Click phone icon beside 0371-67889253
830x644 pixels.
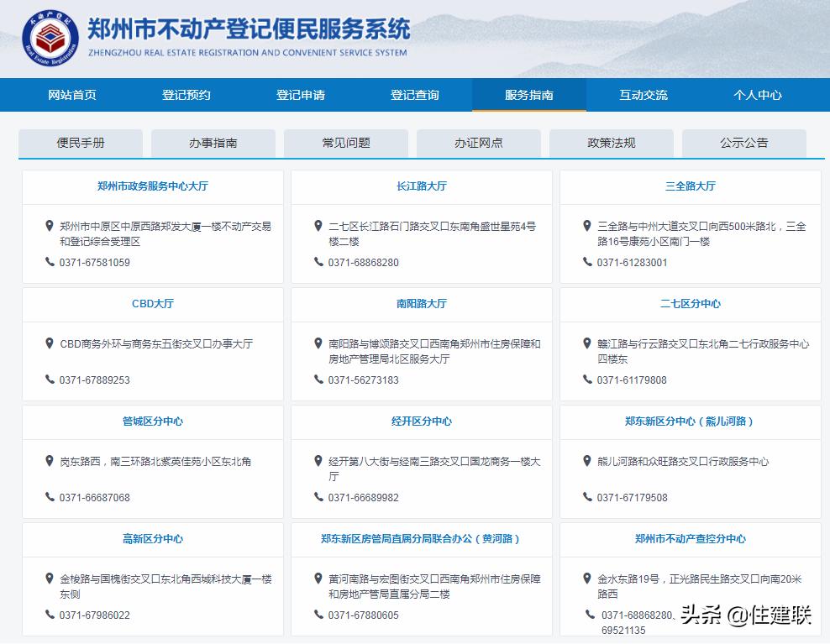[x=50, y=380]
